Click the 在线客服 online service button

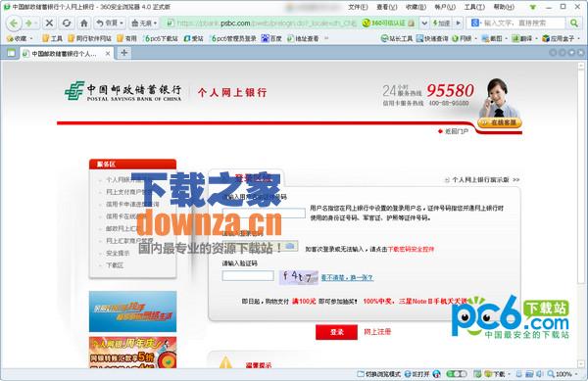500,122
